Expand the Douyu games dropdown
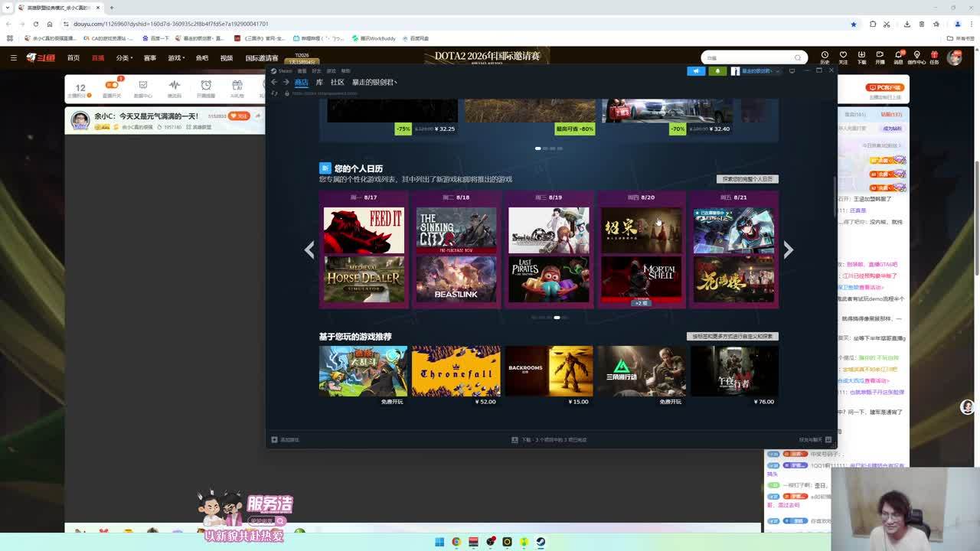Image resolution: width=980 pixels, height=551 pixels. click(176, 58)
